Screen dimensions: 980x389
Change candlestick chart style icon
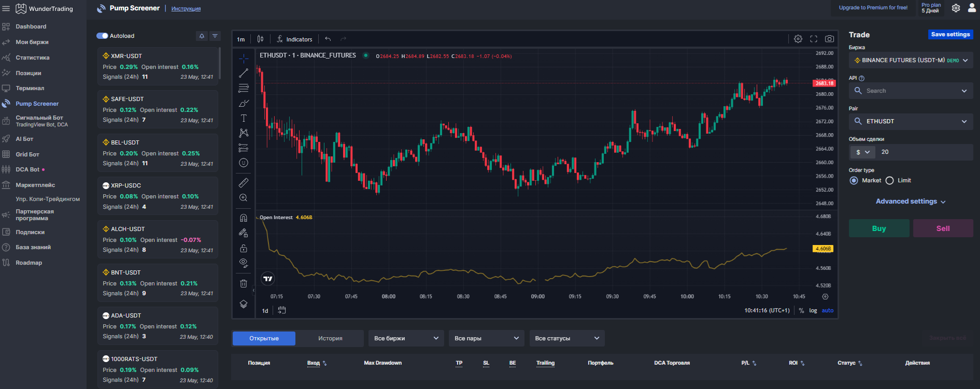click(261, 39)
